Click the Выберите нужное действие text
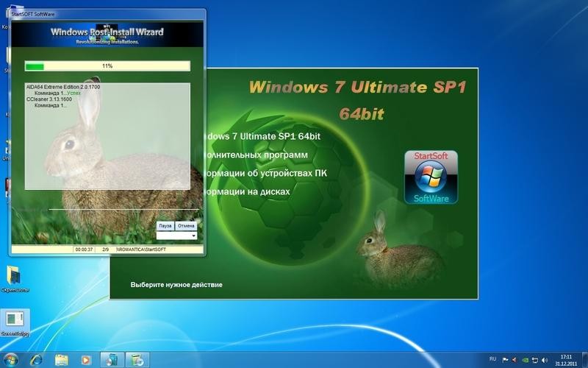The width and height of the screenshot is (588, 368). (176, 285)
